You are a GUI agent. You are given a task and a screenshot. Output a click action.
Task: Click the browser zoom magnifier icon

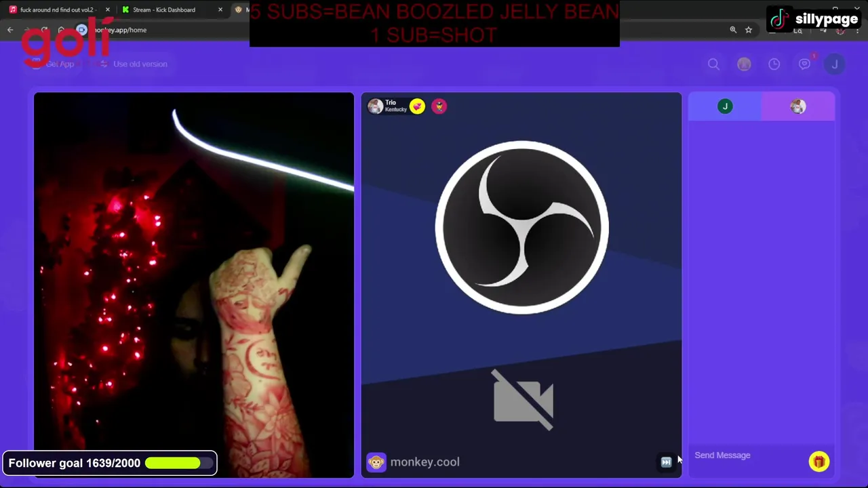pos(733,30)
